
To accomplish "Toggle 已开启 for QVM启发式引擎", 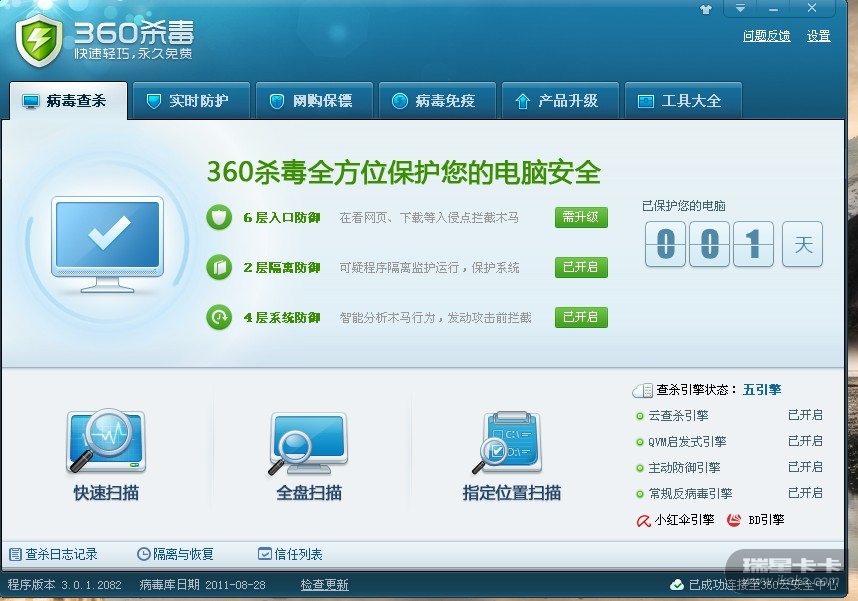I will point(805,441).
